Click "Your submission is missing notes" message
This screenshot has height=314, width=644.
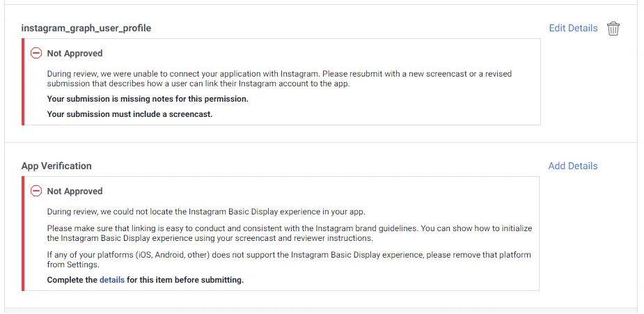click(148, 99)
